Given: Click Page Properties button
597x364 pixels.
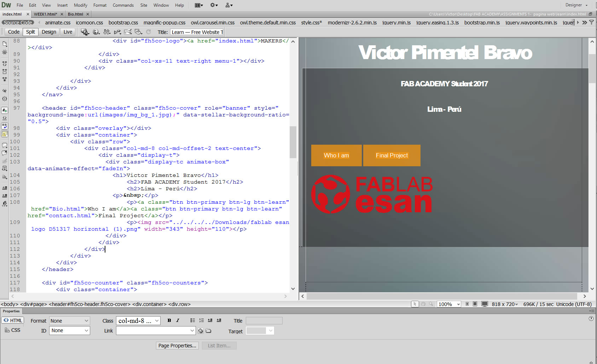Looking at the screenshot, I should pyautogui.click(x=177, y=346).
